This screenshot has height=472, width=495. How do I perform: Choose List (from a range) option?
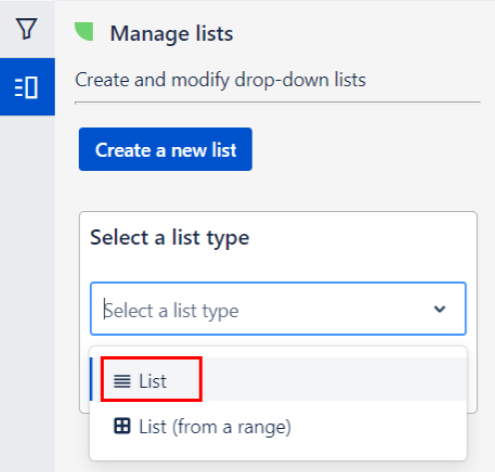[x=278, y=426]
